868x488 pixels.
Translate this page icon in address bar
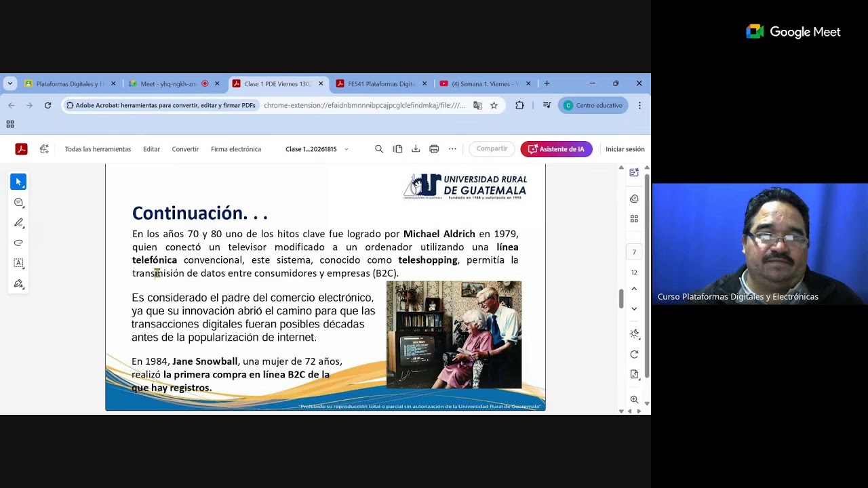point(477,105)
